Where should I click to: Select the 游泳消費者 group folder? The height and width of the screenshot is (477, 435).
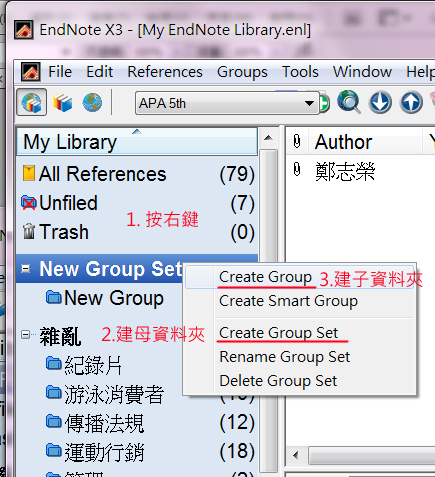(105, 394)
